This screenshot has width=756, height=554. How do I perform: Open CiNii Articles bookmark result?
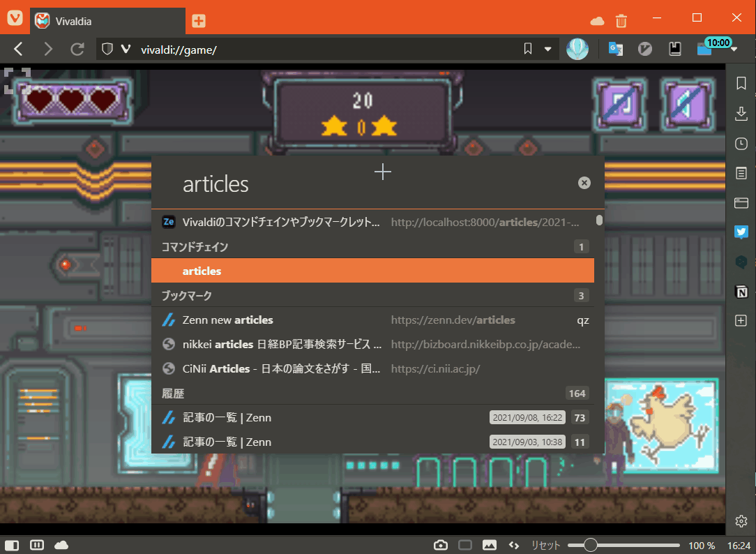pos(372,369)
